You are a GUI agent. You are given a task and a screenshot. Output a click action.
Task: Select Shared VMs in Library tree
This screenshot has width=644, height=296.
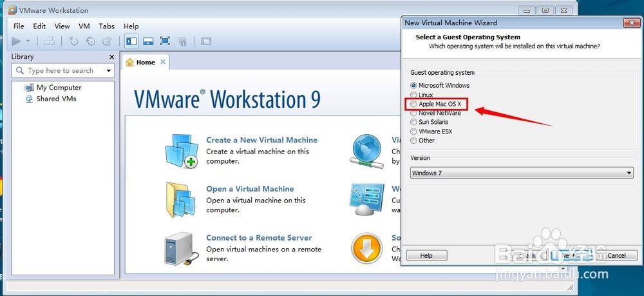pyautogui.click(x=56, y=99)
